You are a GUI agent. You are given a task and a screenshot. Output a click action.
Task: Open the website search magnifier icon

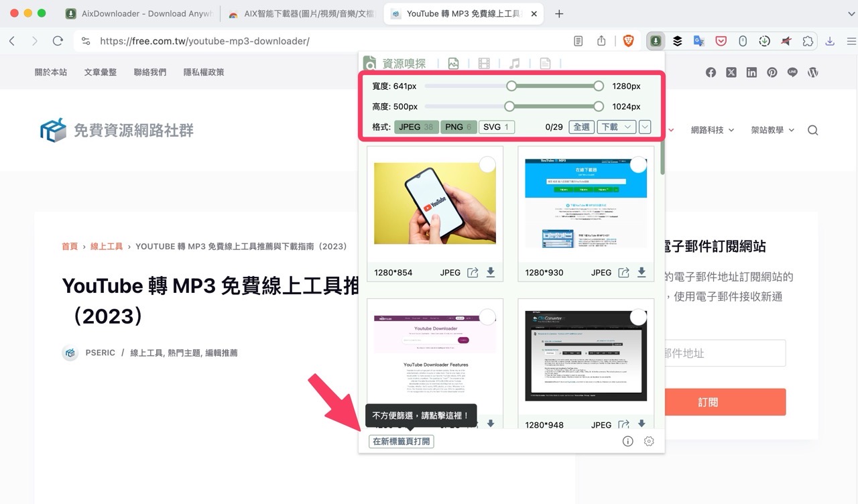pyautogui.click(x=813, y=130)
